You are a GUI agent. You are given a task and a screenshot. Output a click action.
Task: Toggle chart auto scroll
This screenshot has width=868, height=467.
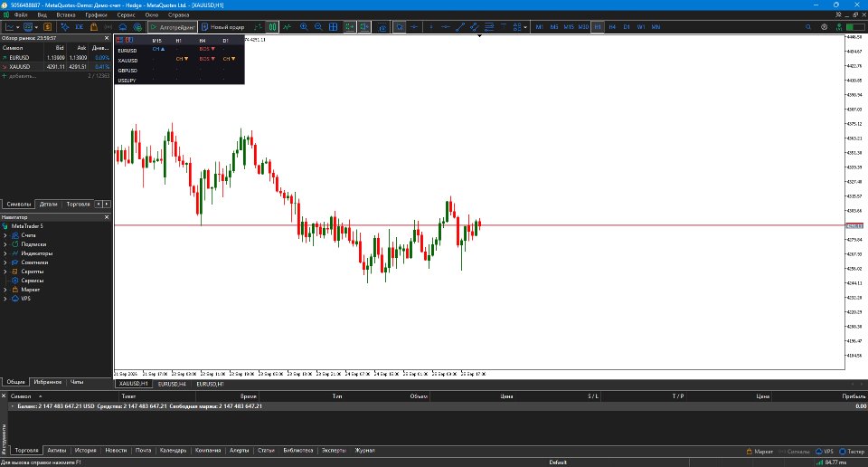pos(349,26)
